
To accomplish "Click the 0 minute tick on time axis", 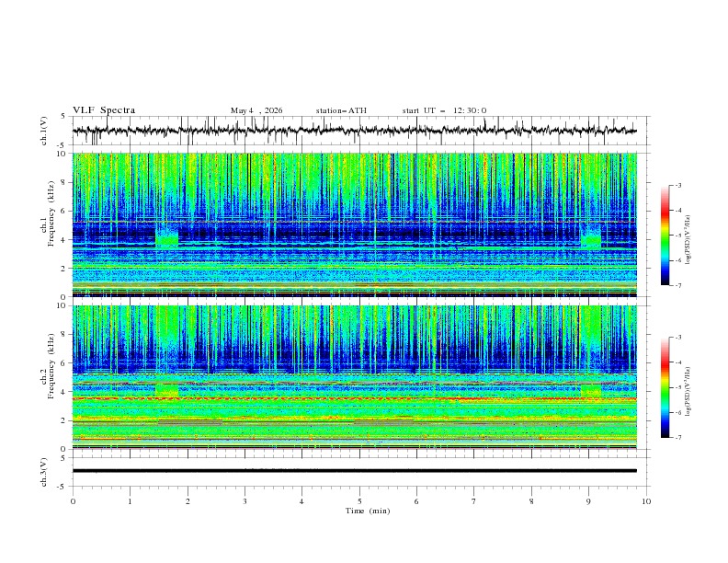I will [x=73, y=501].
